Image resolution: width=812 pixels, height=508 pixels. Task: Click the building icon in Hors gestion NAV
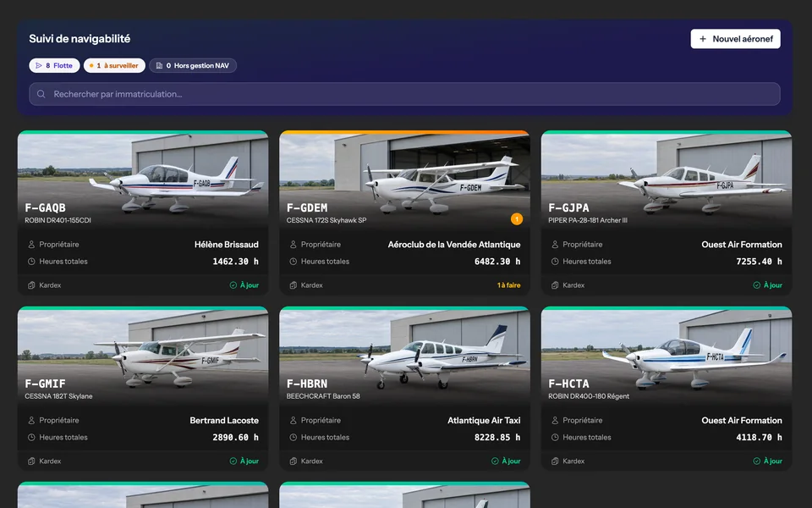(160, 66)
